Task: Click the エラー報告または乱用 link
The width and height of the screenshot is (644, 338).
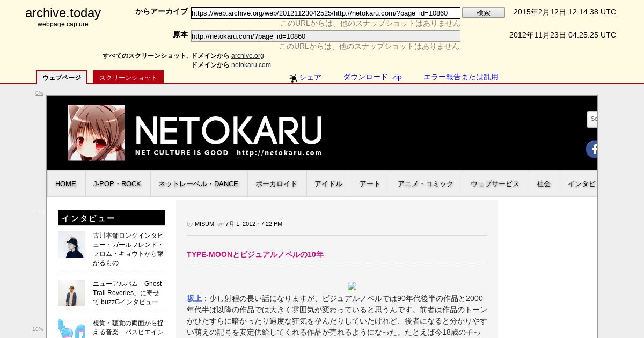Action: pyautogui.click(x=461, y=77)
